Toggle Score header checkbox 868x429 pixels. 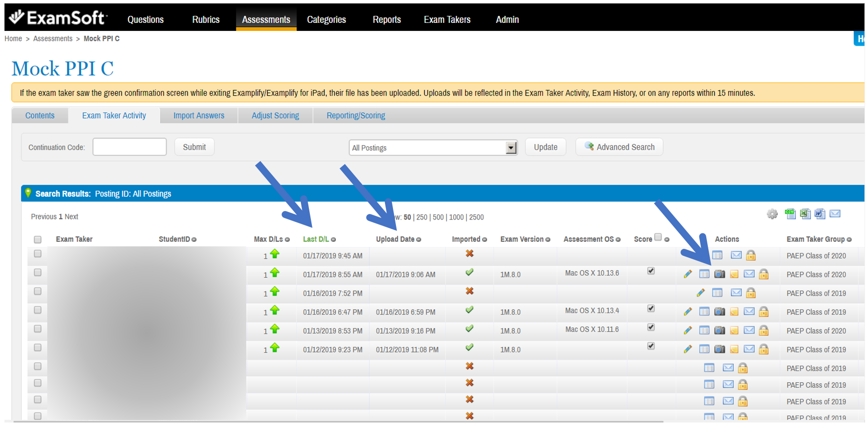pos(658,237)
